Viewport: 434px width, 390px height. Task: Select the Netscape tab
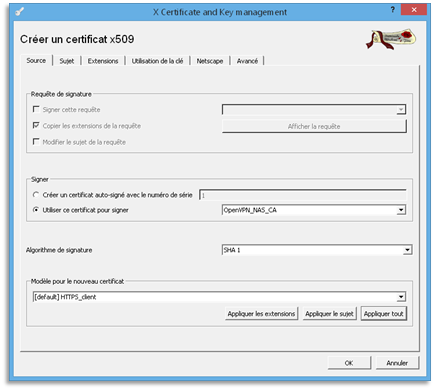pos(210,61)
